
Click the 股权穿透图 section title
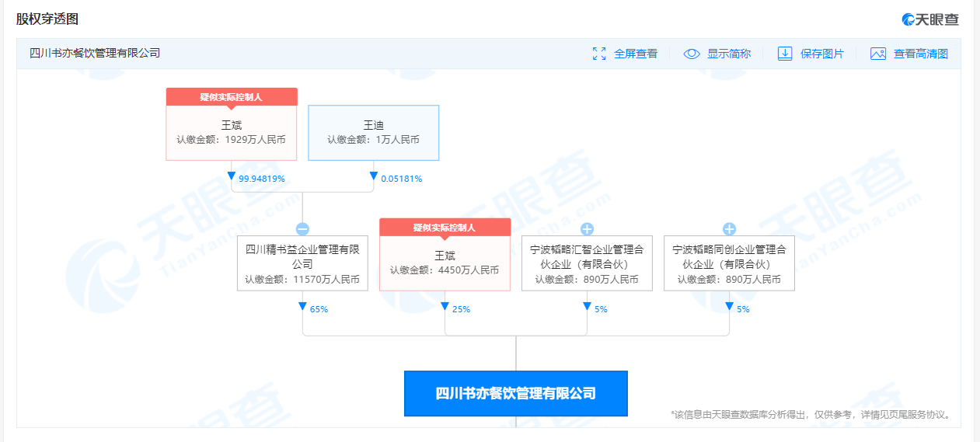click(47, 19)
